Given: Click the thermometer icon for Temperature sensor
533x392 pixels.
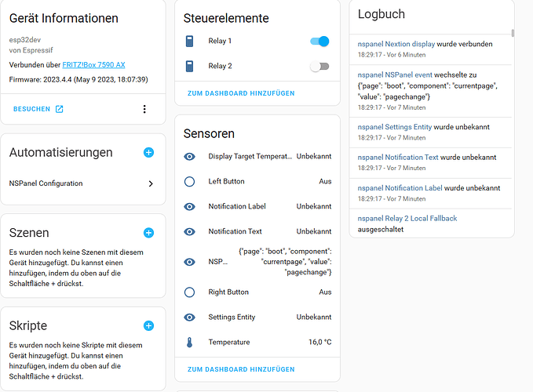Looking at the screenshot, I should (x=189, y=343).
